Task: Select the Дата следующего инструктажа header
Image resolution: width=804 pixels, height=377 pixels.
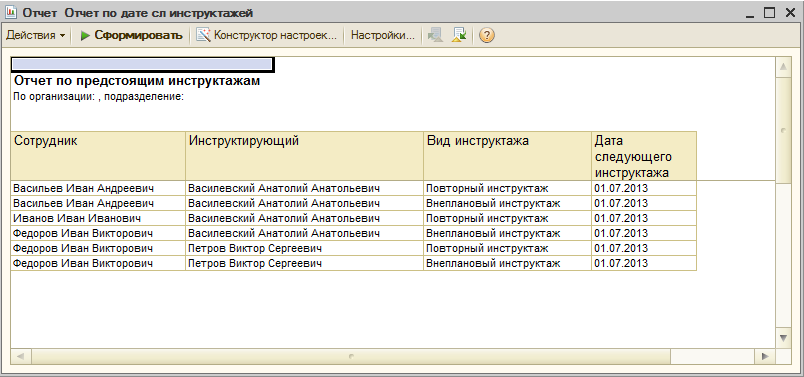Action: pyautogui.click(x=644, y=155)
